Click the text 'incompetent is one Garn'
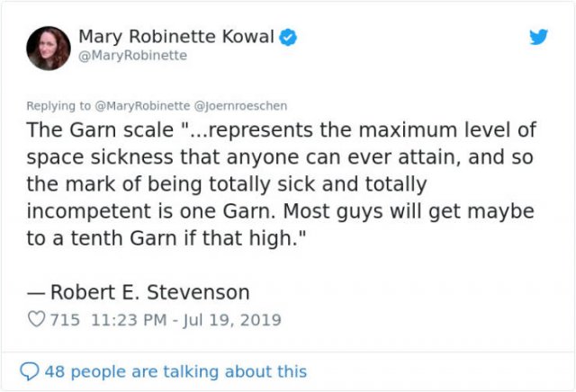 tap(150, 211)
